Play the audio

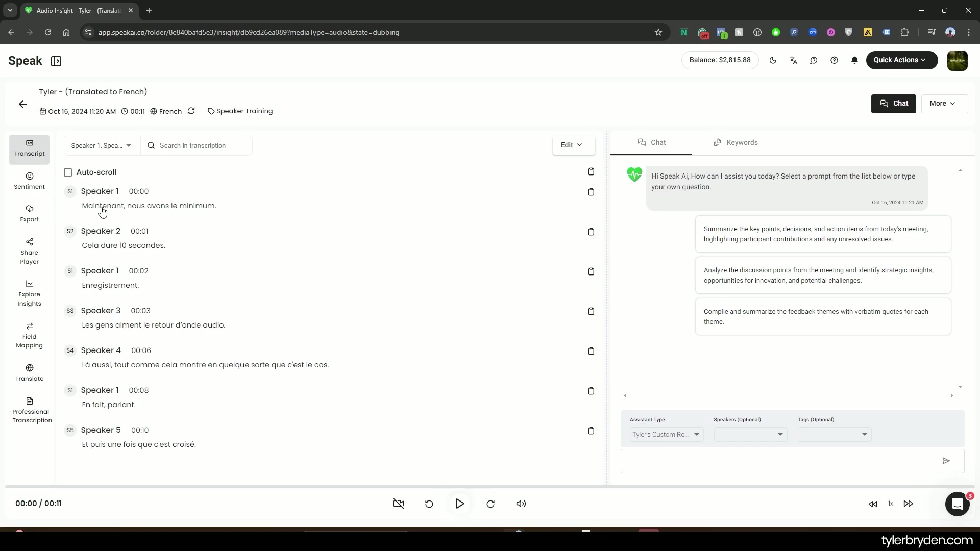coord(460,504)
